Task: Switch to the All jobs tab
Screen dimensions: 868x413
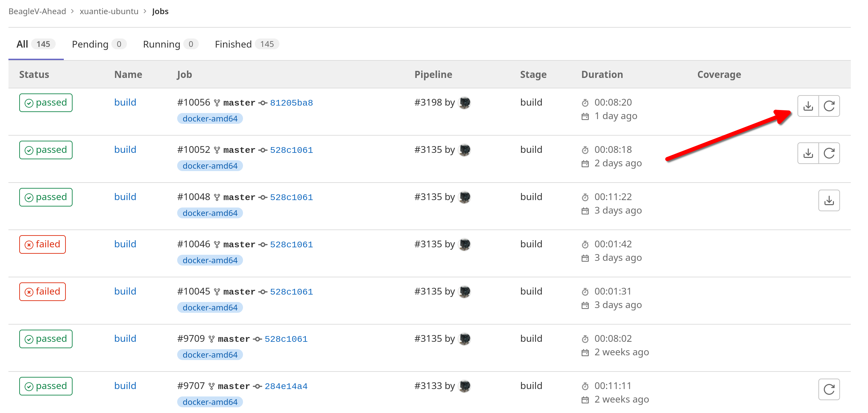Action: pos(36,44)
